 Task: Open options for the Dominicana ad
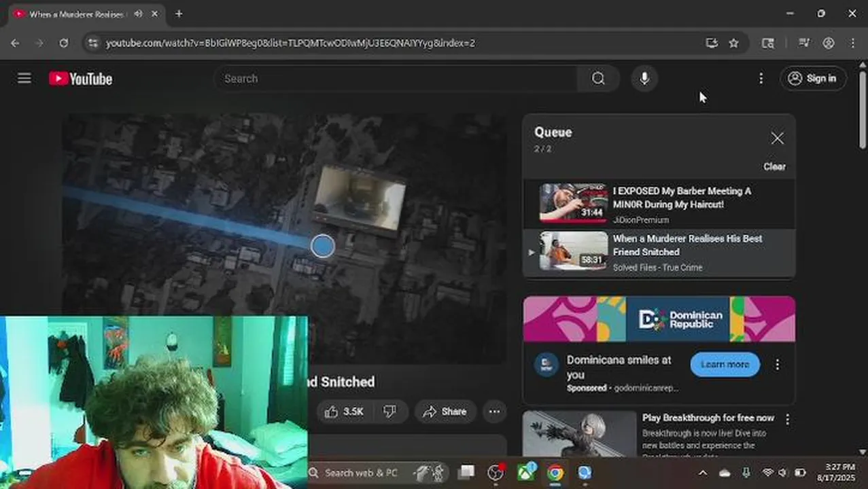pos(777,365)
